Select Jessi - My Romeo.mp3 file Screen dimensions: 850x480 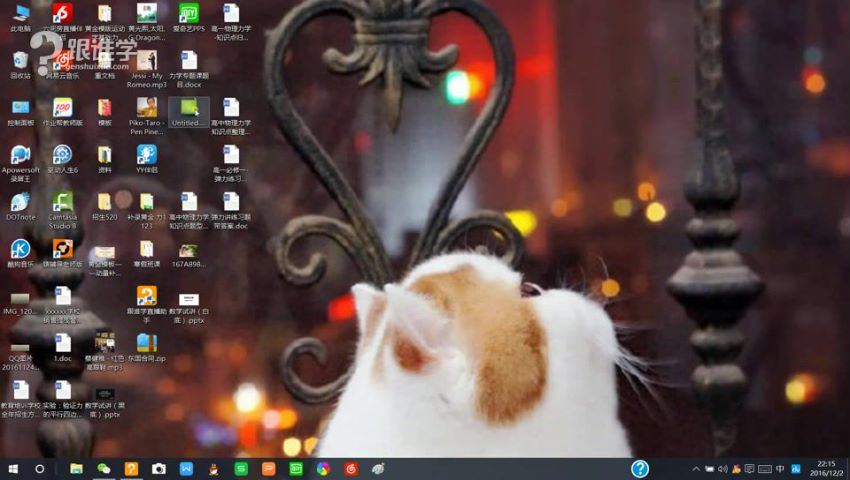146,68
